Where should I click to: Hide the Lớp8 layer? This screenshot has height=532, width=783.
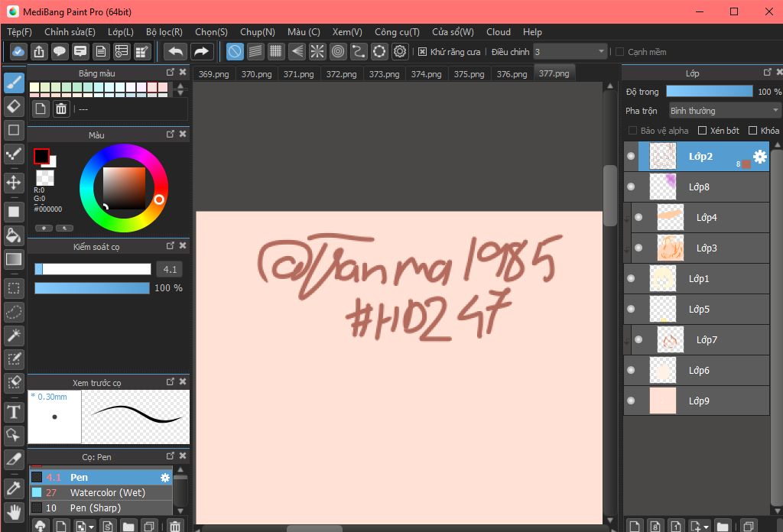(631, 187)
